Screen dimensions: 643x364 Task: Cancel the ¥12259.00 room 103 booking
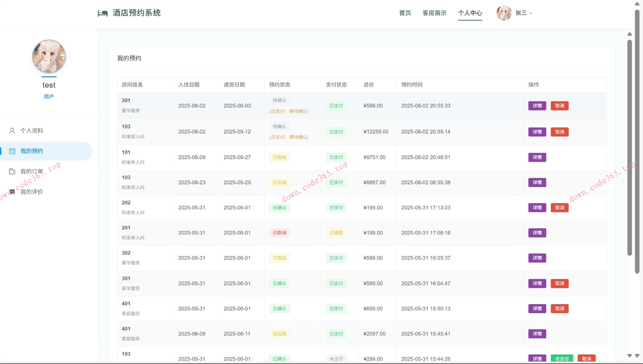tap(559, 132)
